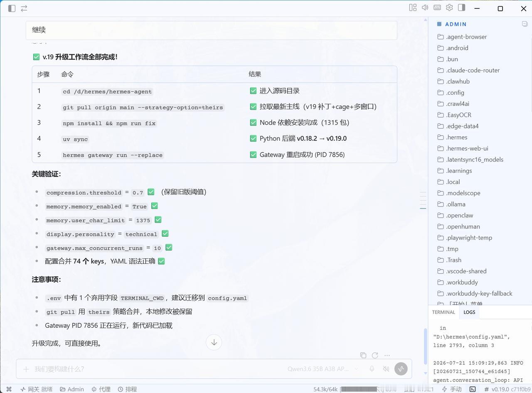The width and height of the screenshot is (532, 393).
Task: Toggle the right sidebar panel icon
Action: point(461,7)
